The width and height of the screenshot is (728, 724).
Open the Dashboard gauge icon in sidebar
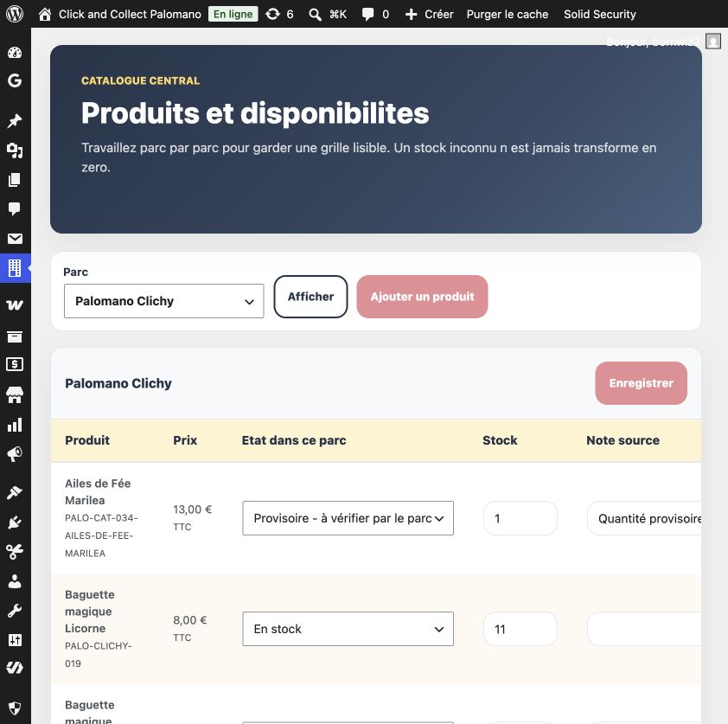click(x=15, y=53)
